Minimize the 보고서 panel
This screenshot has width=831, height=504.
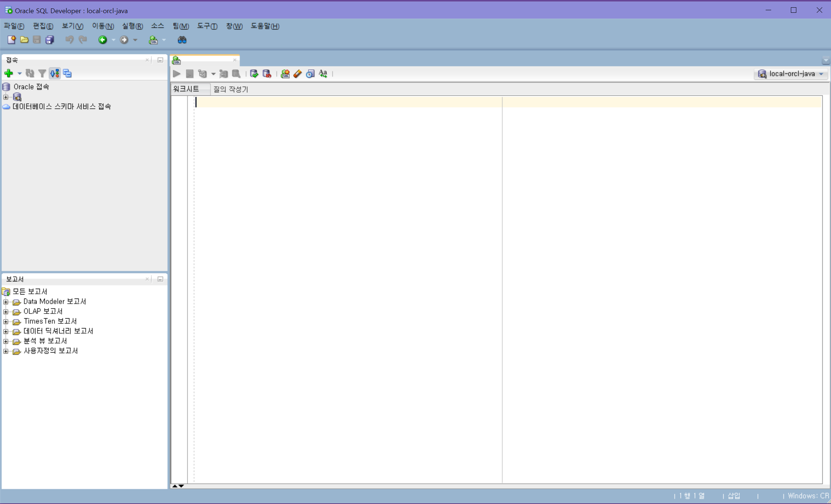click(x=160, y=279)
